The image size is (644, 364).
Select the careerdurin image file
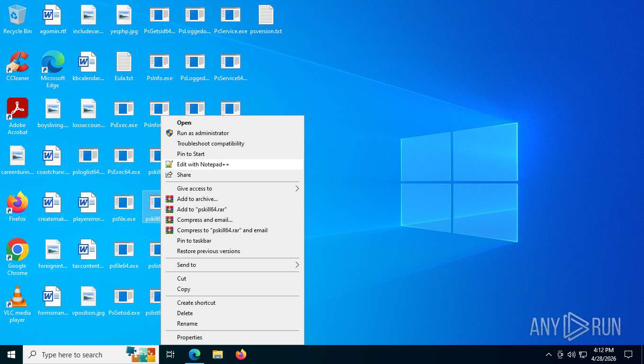pos(18,161)
